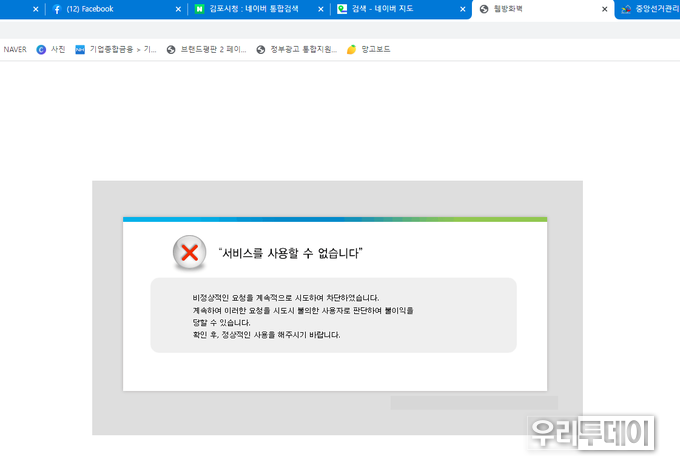The width and height of the screenshot is (680, 471).
Task: Click the line "비정상적인 요청을 계속적으로 시도하여 차단하였습니다."
Action: [x=286, y=298]
